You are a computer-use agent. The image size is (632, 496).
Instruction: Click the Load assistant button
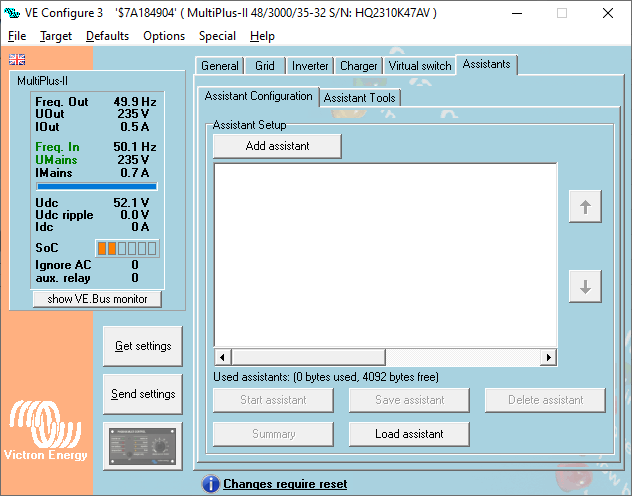409,434
